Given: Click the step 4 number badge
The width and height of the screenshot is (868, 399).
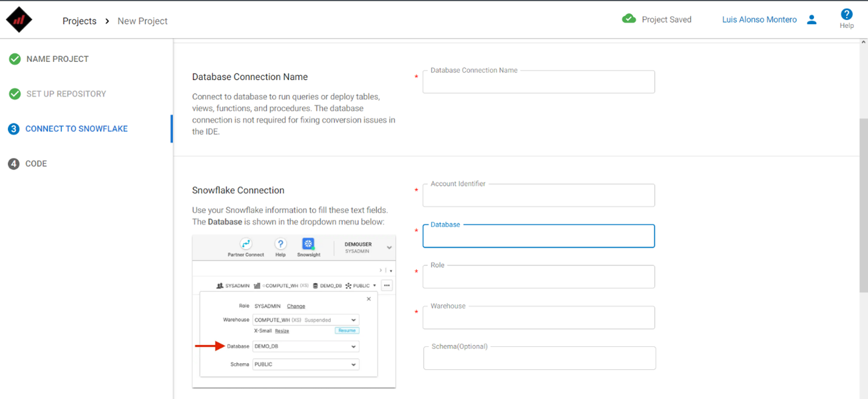Looking at the screenshot, I should [13, 164].
